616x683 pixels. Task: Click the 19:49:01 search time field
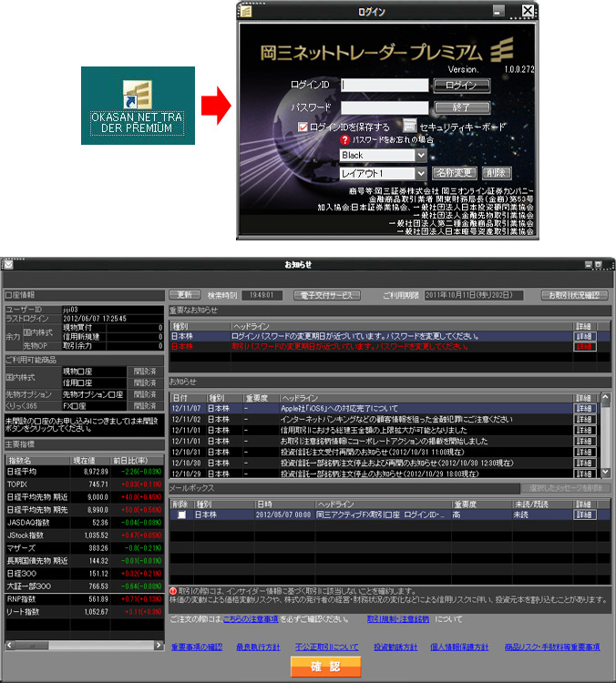click(262, 295)
